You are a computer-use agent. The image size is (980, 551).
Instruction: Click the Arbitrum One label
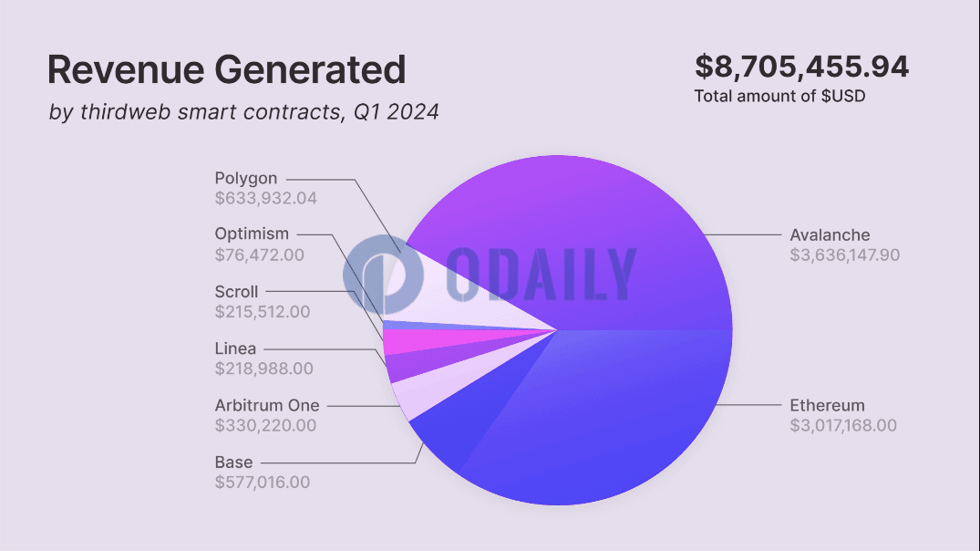(x=267, y=405)
